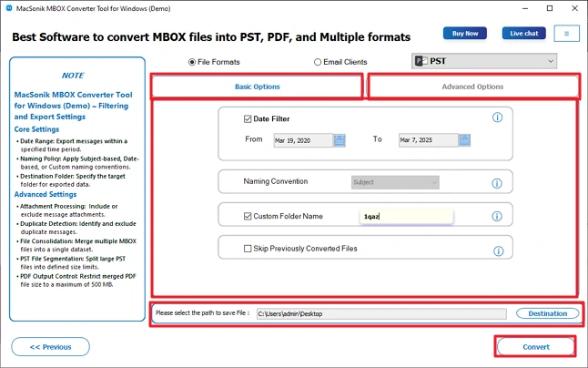
Task: Click the MacSonik app icon in title bar
Action: click(8, 8)
